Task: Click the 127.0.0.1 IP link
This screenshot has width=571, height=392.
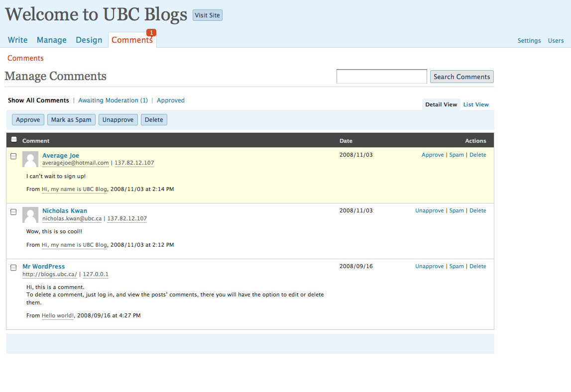Action: 96,274
